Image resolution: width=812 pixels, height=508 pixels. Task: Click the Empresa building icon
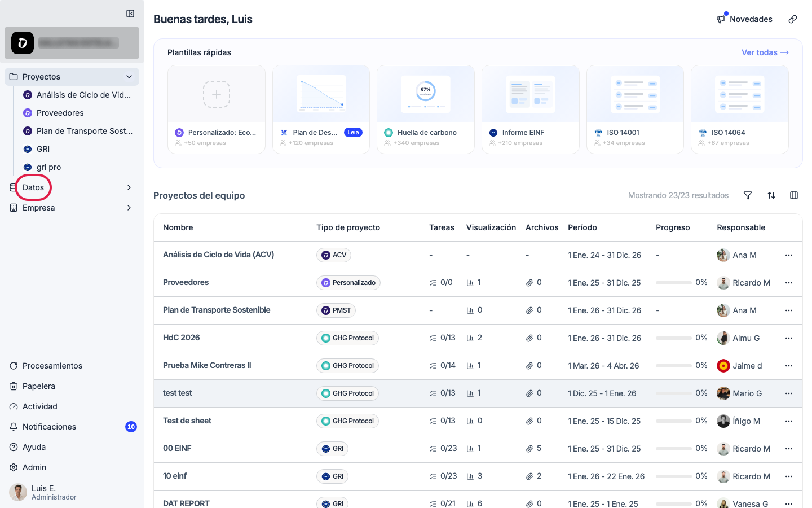(x=14, y=208)
